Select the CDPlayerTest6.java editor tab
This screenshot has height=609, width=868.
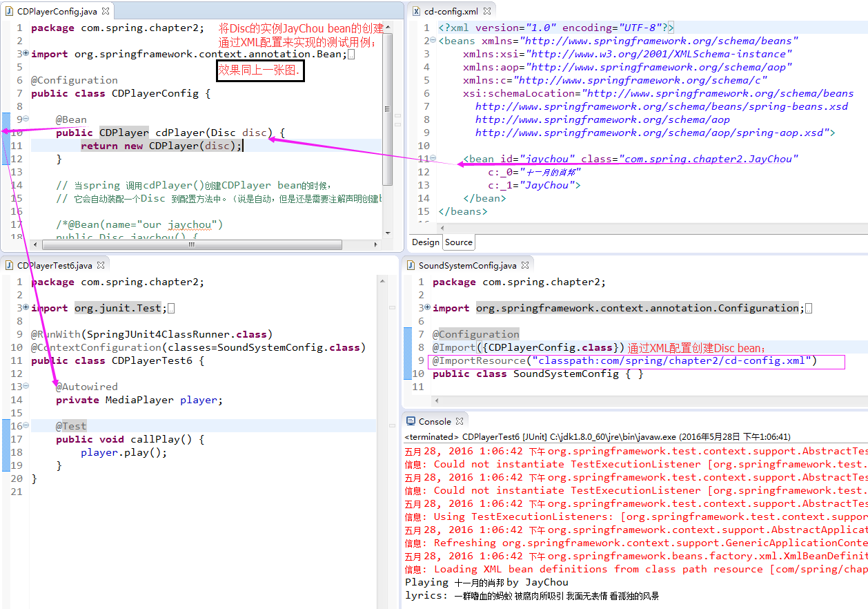(x=54, y=265)
